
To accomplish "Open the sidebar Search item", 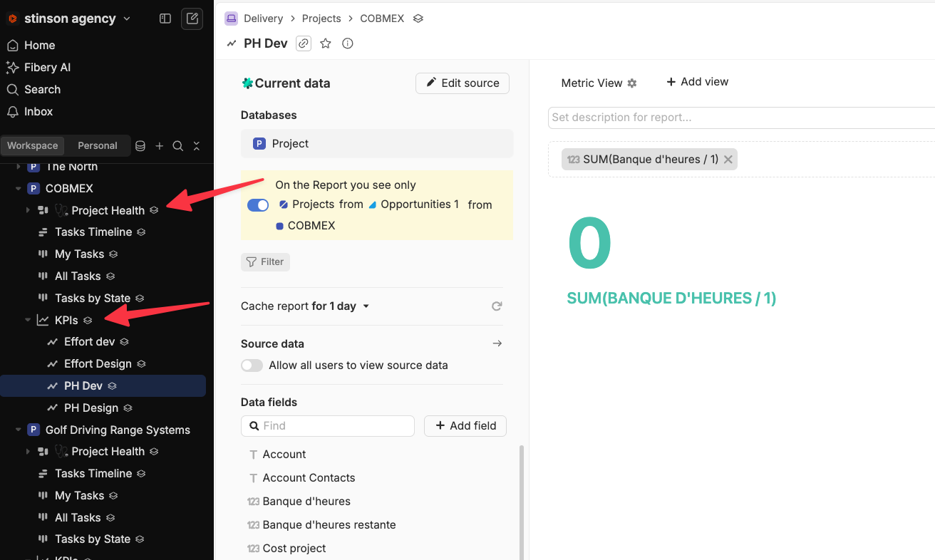I will 33,89.
